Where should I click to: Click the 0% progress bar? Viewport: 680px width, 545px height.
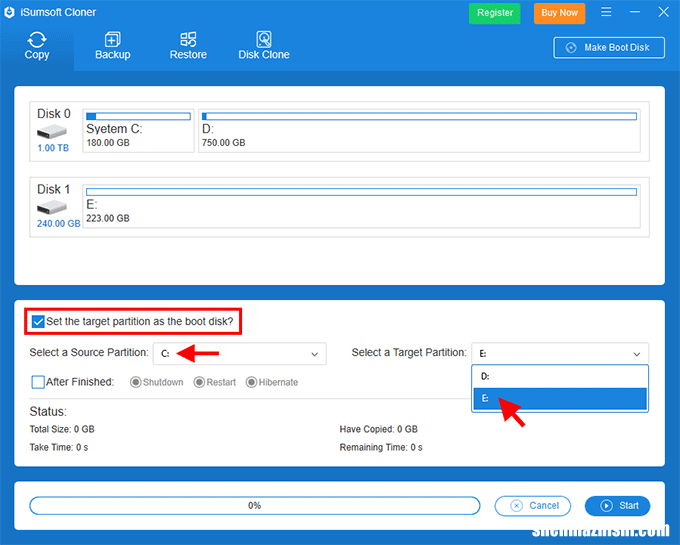click(255, 506)
